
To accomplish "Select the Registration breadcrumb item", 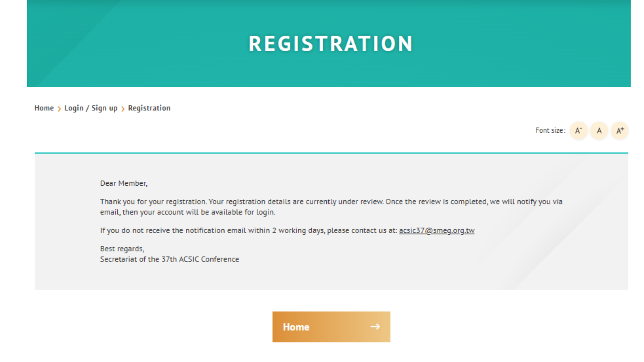I will [x=149, y=108].
